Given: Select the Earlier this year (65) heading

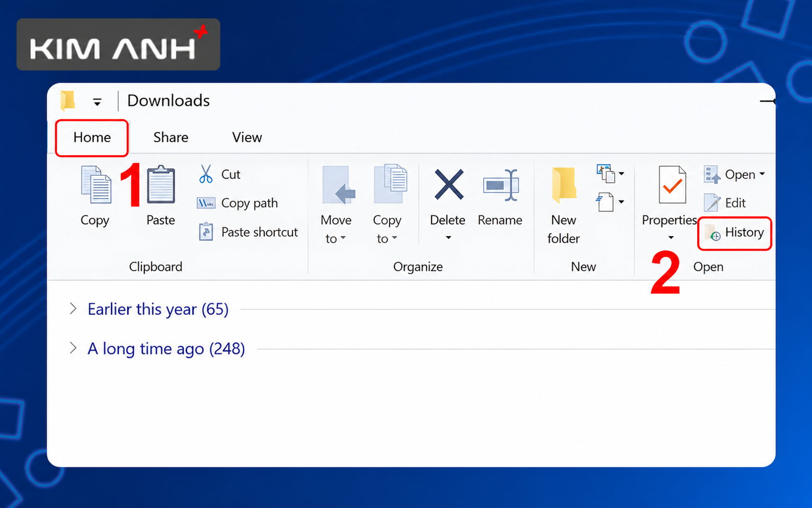Looking at the screenshot, I should pos(158,309).
